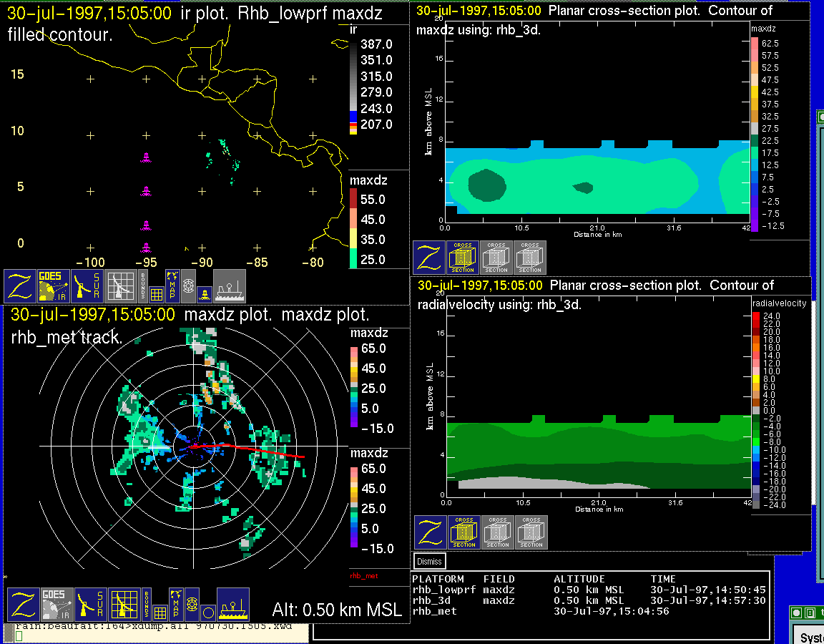Viewport: 824px width, 644px height.
Task: Click the buoy marker icon in top plot toolbar
Action: point(205,293)
